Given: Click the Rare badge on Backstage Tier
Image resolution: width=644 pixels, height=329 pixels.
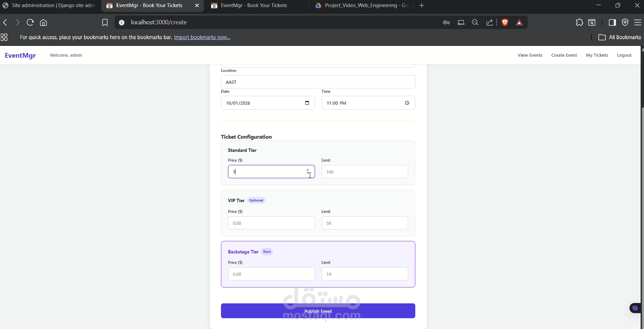Looking at the screenshot, I should (x=267, y=252).
